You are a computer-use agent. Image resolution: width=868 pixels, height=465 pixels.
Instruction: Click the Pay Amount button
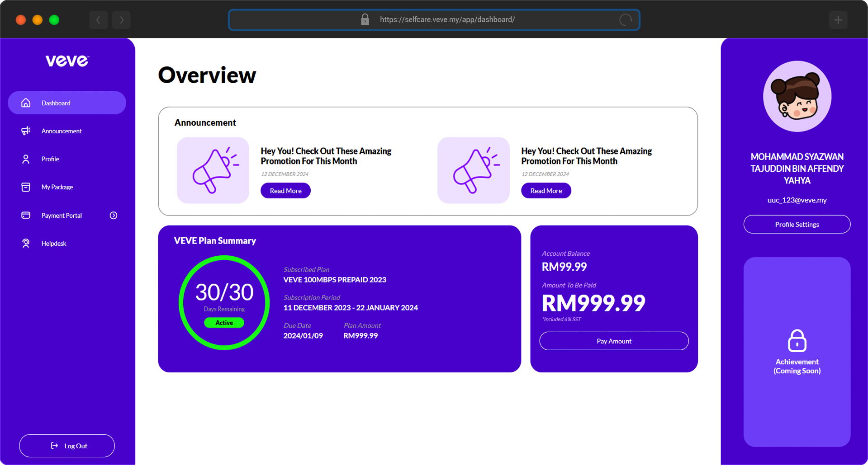pyautogui.click(x=614, y=341)
